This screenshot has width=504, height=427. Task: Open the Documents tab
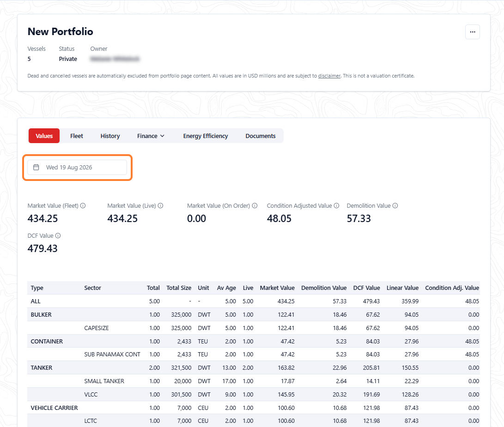pos(261,136)
